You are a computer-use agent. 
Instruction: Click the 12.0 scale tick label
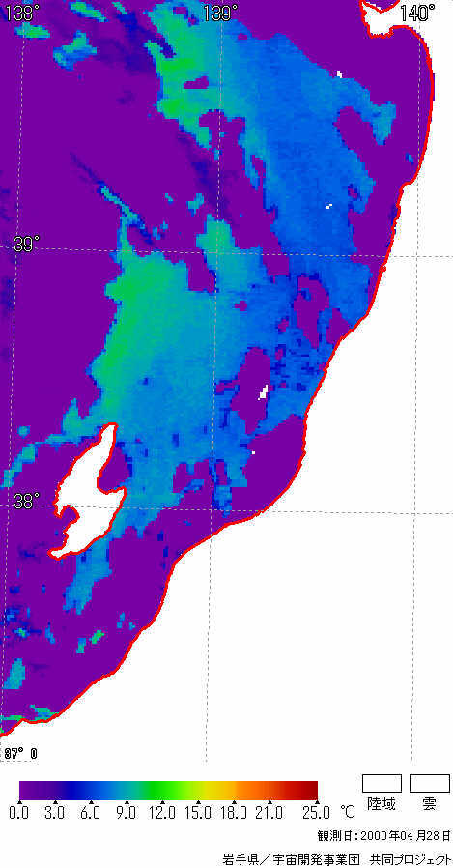(163, 813)
